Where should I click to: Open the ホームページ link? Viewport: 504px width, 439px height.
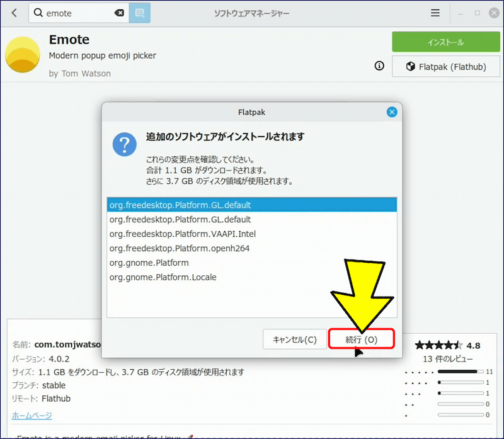pos(31,415)
